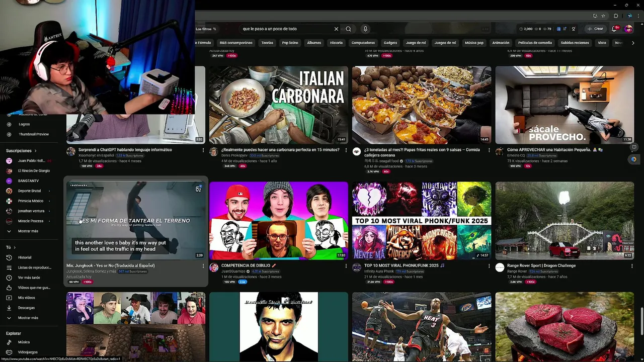This screenshot has height=362, width=644.
Task: Select the Animación chip
Action: [501, 43]
